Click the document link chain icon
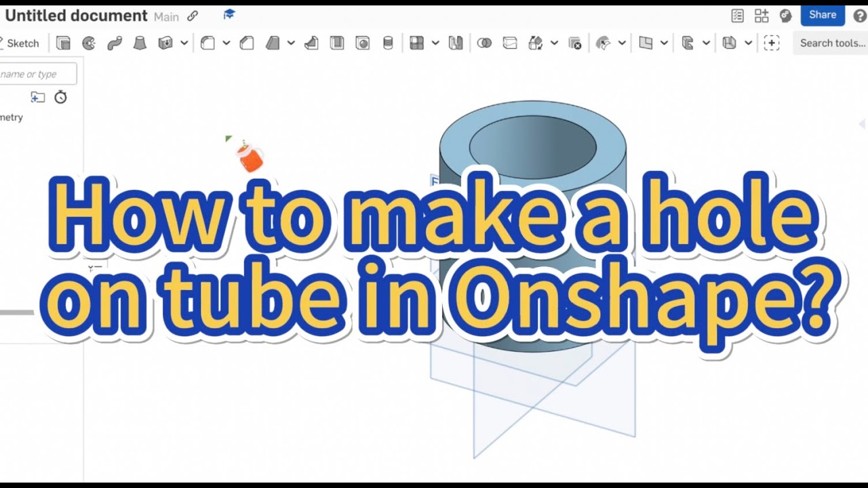 pos(193,16)
